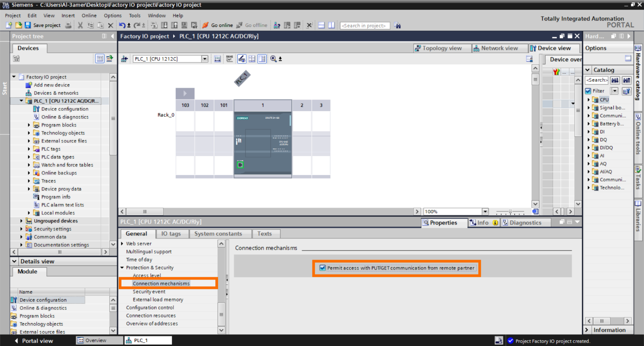The height and width of the screenshot is (346, 644).
Task: Toggle the Filter checkbox in Catalog
Action: [588, 91]
